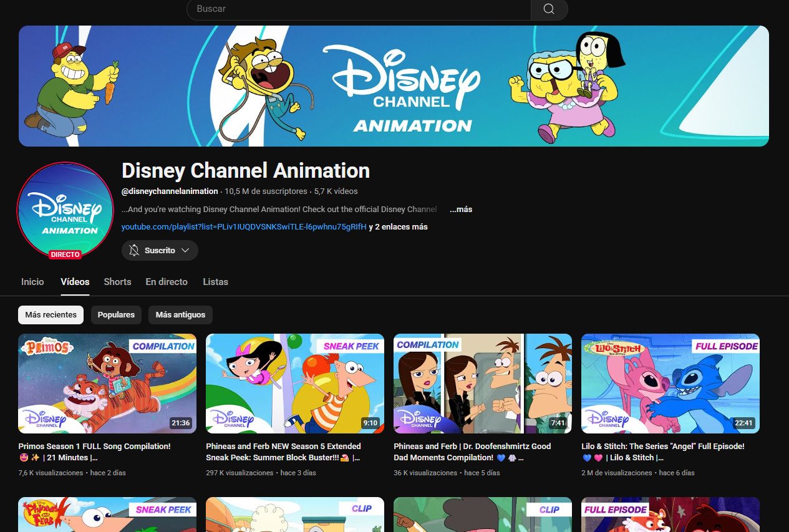Click the DIRECTO live badge
Viewport: 789px width, 532px height.
coord(65,254)
